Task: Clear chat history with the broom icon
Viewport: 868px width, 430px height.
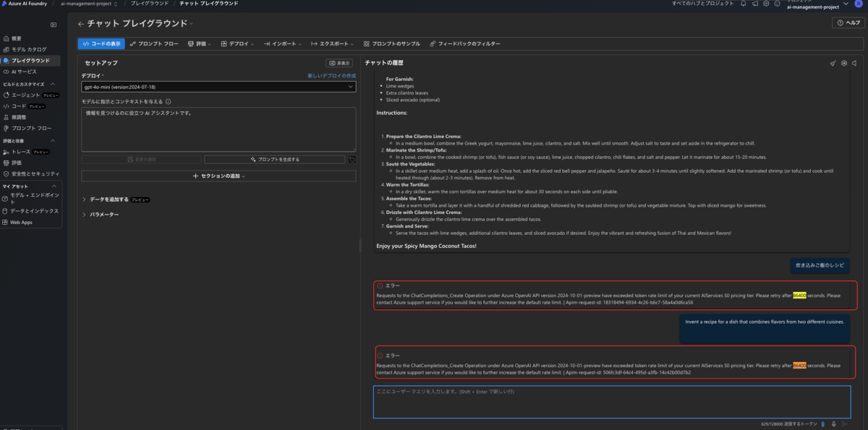Action: point(833,63)
